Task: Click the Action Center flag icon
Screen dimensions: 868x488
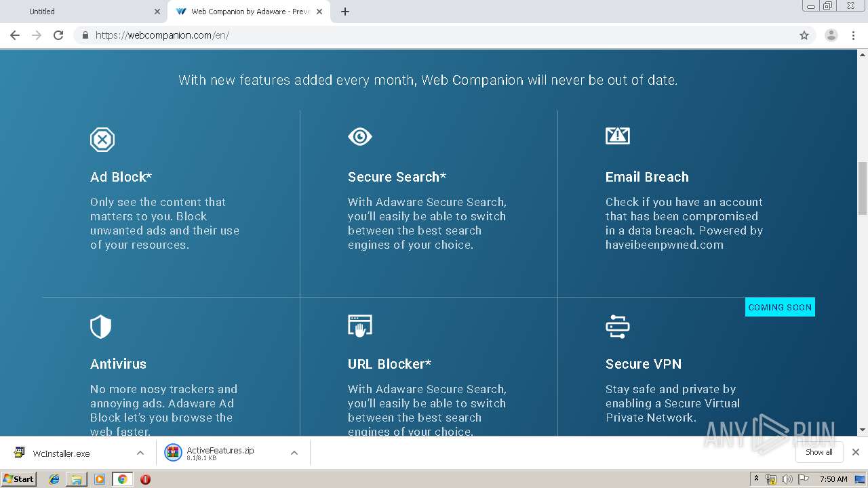Action: pos(804,479)
